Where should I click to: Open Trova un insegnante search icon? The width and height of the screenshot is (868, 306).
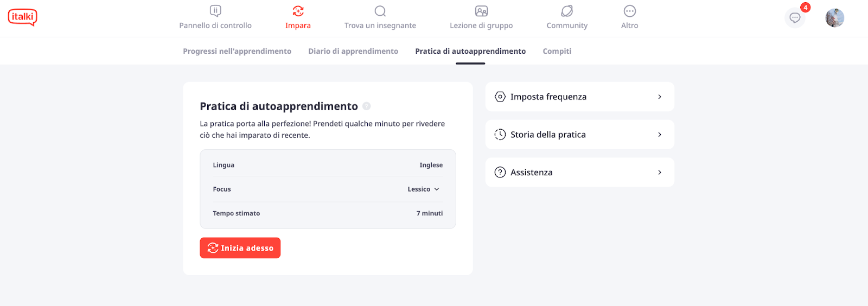[380, 11]
